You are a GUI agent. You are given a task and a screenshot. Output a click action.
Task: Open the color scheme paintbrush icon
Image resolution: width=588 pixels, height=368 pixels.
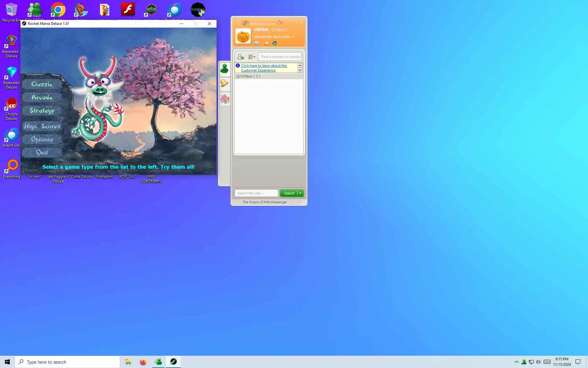(280, 22)
